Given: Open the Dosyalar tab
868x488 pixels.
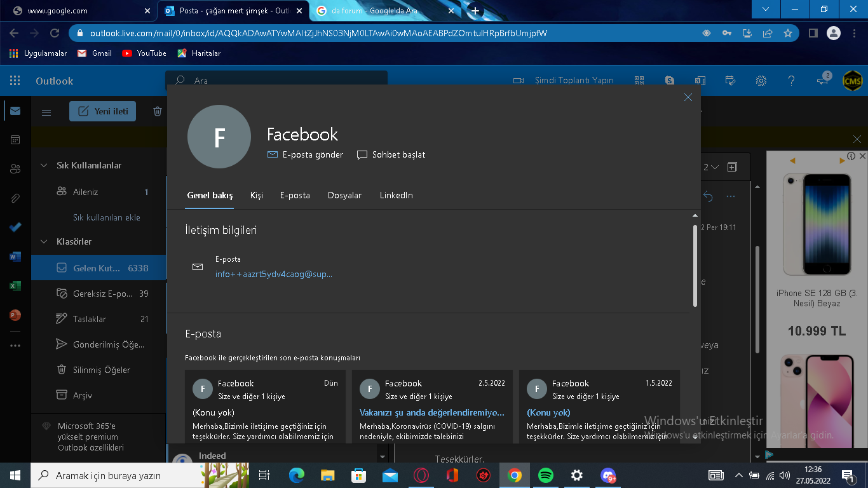Looking at the screenshot, I should tap(344, 195).
